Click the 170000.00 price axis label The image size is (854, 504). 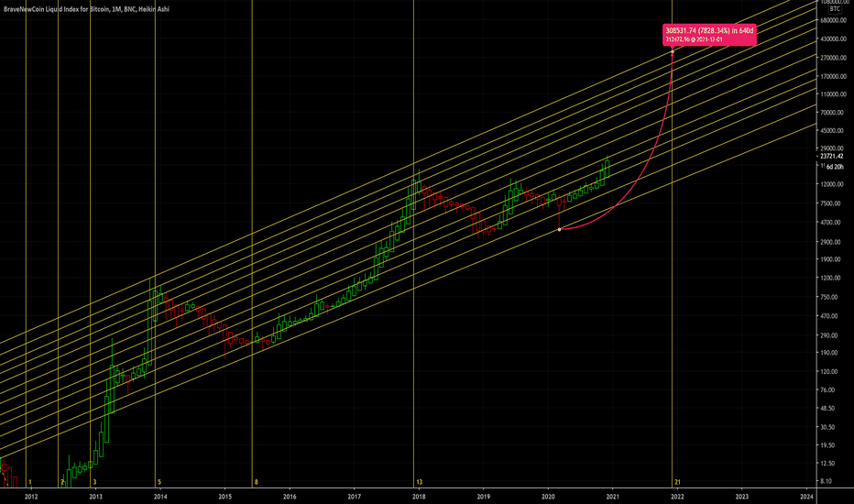(833, 77)
